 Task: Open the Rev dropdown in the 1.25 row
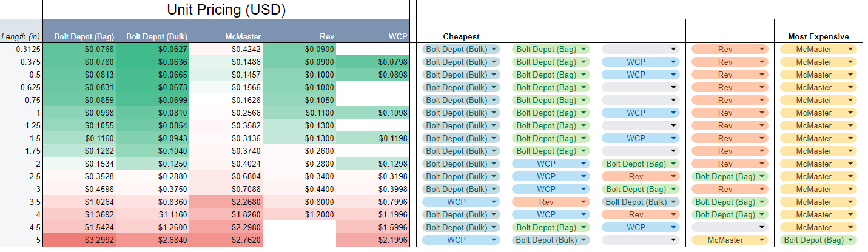tap(730, 125)
